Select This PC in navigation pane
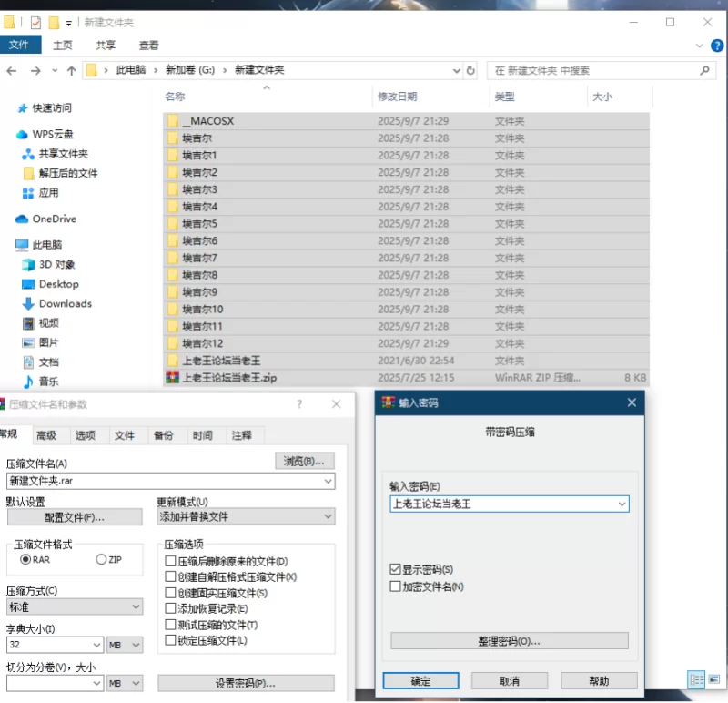 (38, 245)
